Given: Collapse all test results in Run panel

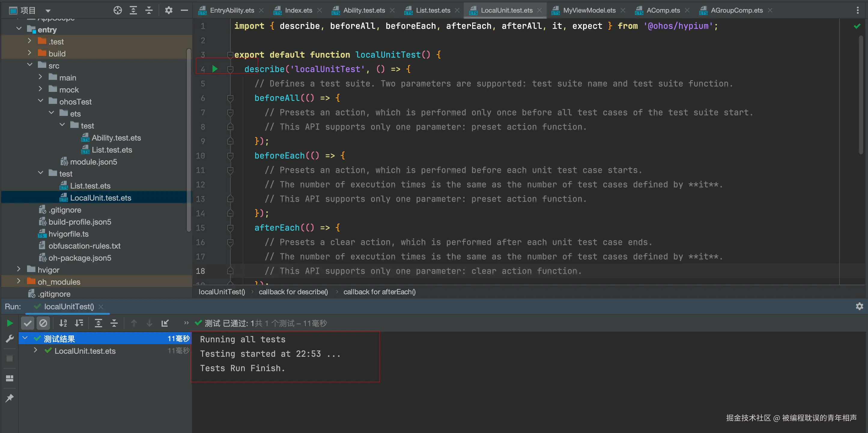Looking at the screenshot, I should click(x=114, y=323).
